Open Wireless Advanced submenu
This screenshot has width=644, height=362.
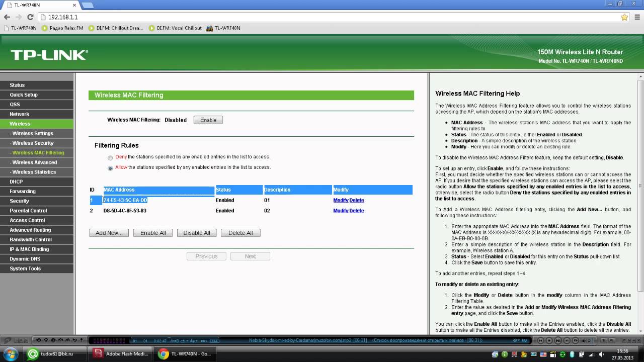(37, 162)
